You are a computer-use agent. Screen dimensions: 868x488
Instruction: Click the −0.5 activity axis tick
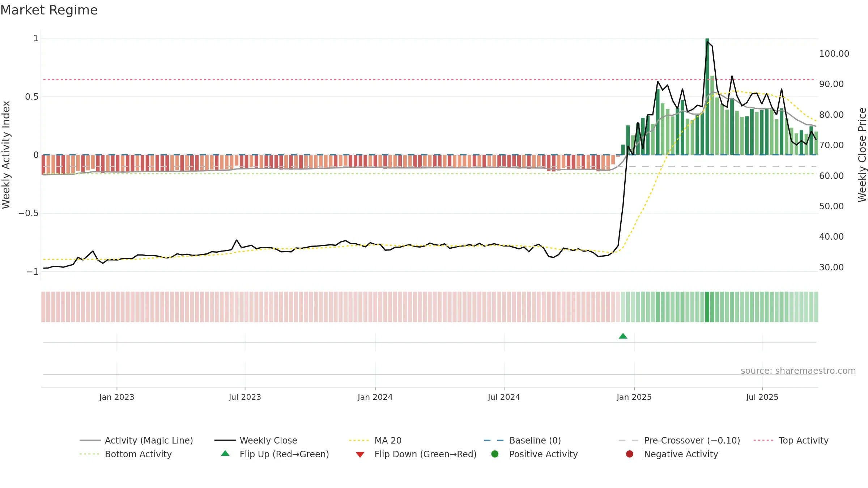[29, 213]
